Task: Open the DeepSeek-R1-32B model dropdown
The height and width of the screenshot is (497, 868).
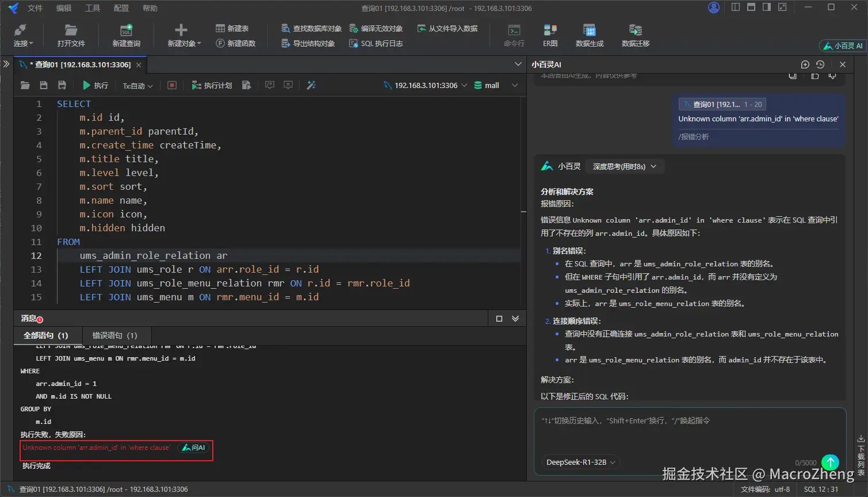Action: click(x=580, y=462)
